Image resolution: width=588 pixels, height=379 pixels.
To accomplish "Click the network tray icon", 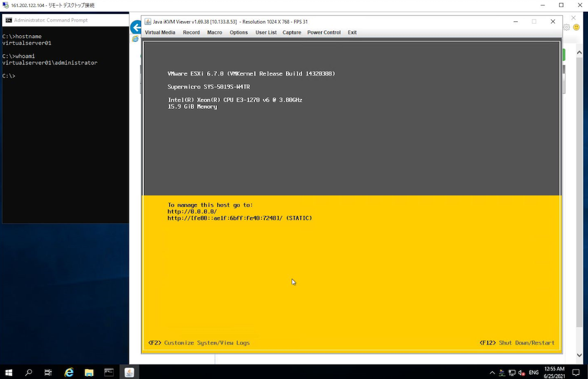I will click(512, 373).
